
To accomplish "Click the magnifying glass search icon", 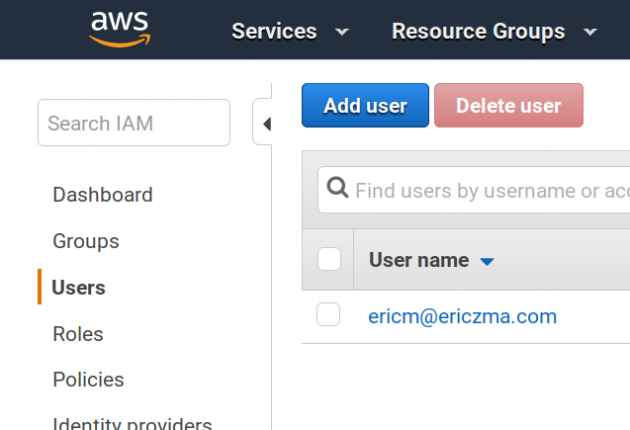I will click(x=338, y=189).
